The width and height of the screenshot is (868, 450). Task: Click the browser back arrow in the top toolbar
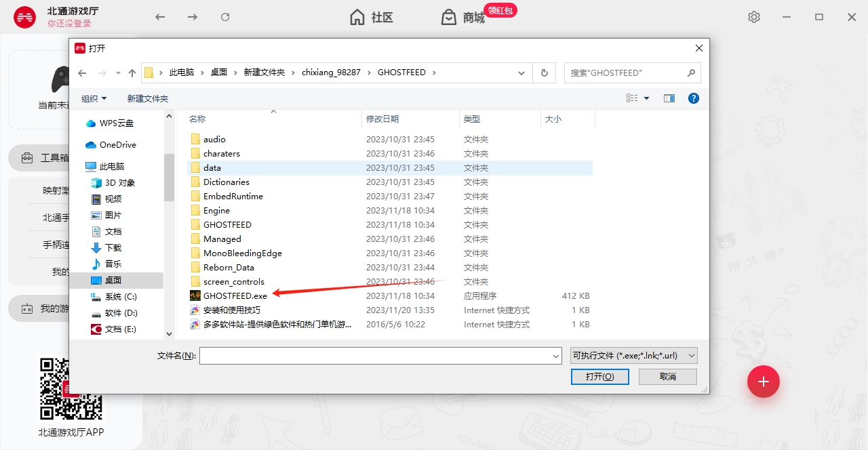tap(160, 17)
